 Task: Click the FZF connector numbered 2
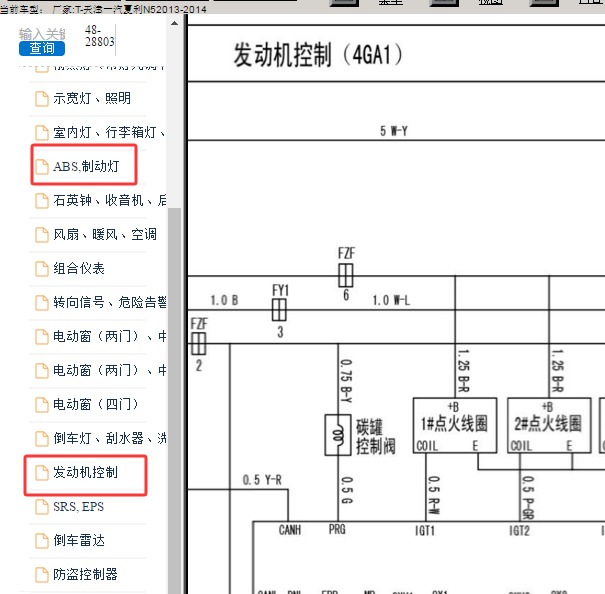pyautogui.click(x=199, y=344)
